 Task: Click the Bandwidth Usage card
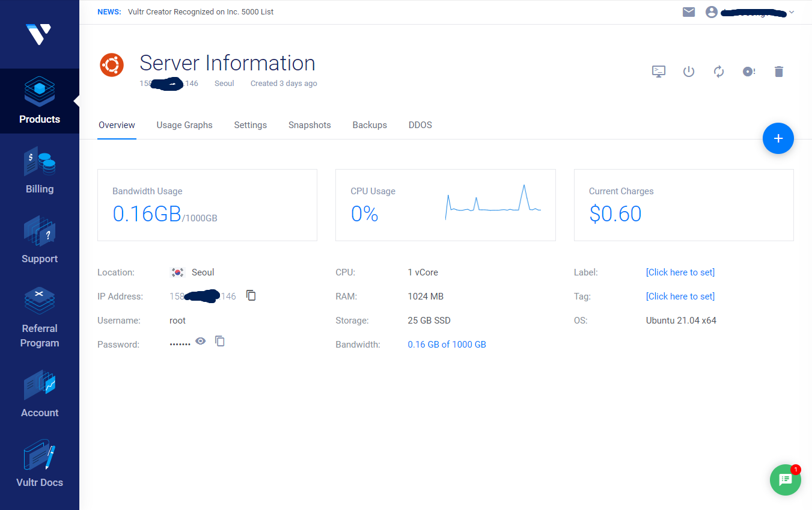207,205
